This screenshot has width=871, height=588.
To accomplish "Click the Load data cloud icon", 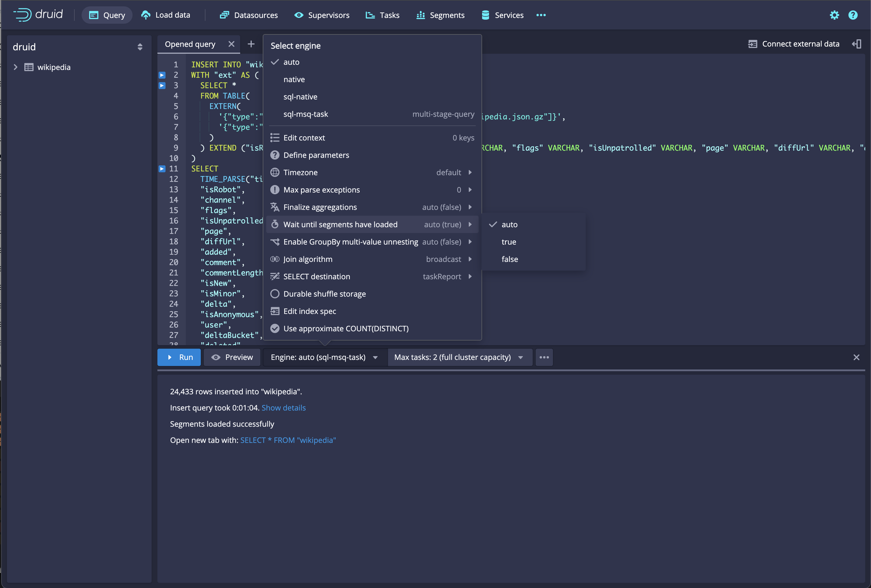I will click(x=146, y=15).
